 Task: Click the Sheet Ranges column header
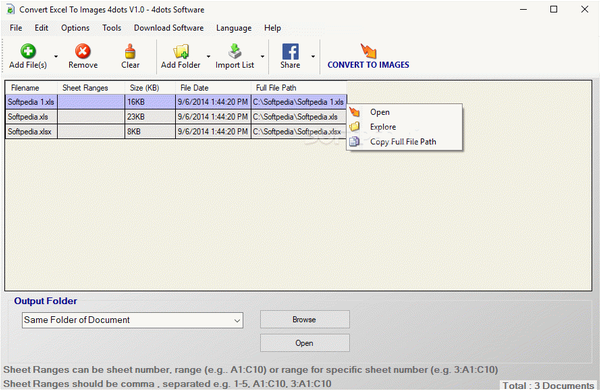coord(91,88)
